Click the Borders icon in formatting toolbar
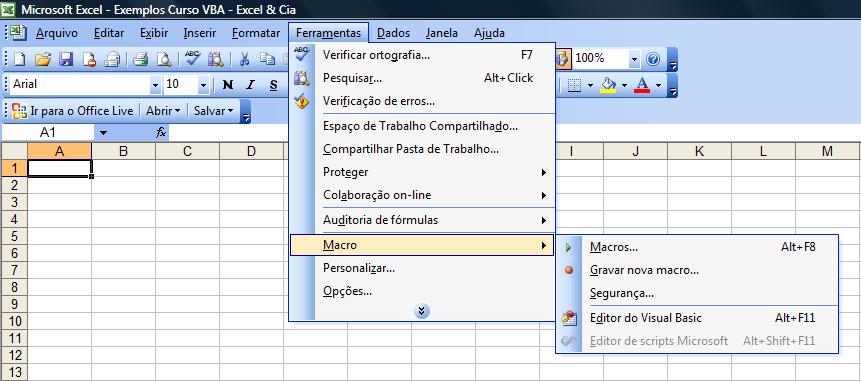This screenshot has height=381, width=861. [574, 85]
